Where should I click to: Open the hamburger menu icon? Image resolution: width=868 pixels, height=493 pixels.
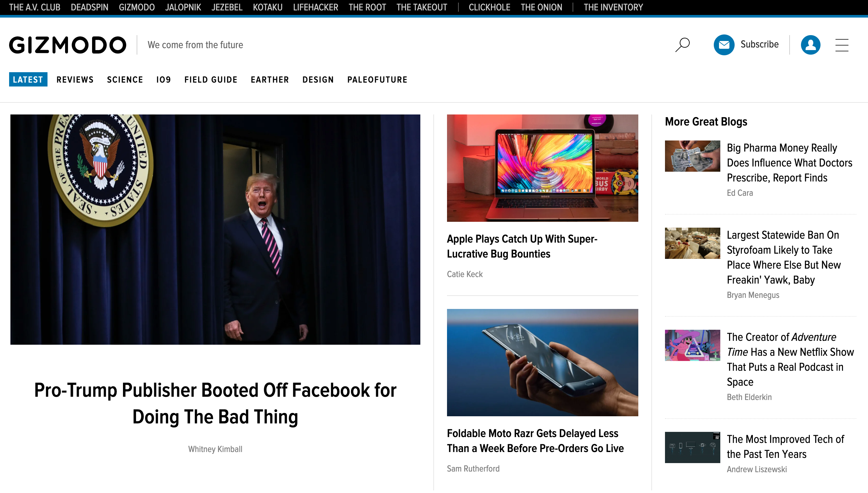coord(842,45)
